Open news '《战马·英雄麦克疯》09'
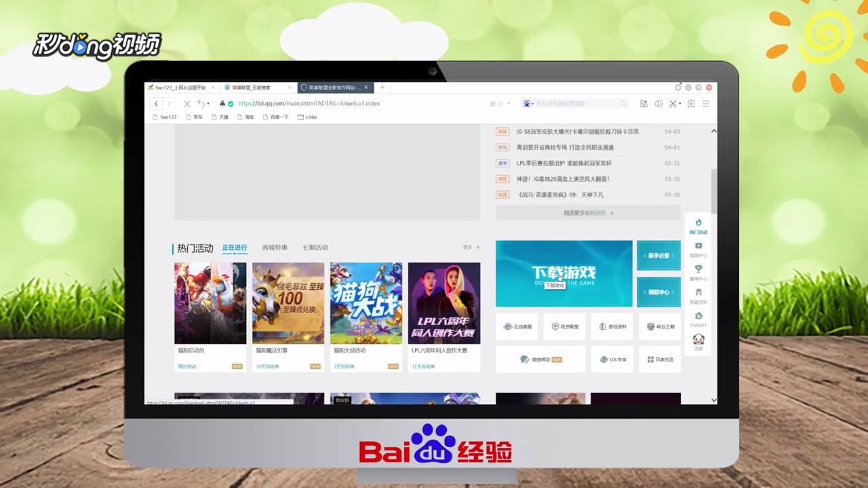 560,195
